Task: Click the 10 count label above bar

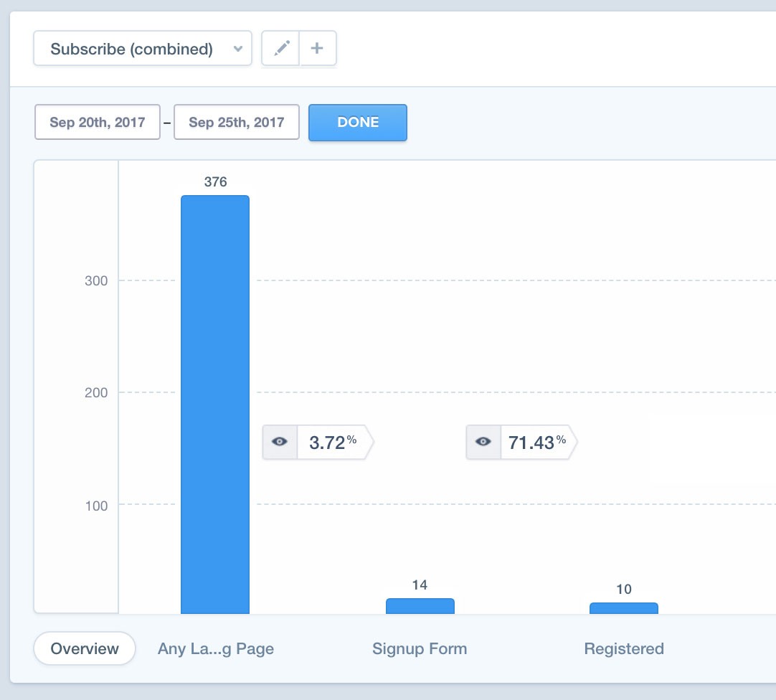Action: [624, 590]
